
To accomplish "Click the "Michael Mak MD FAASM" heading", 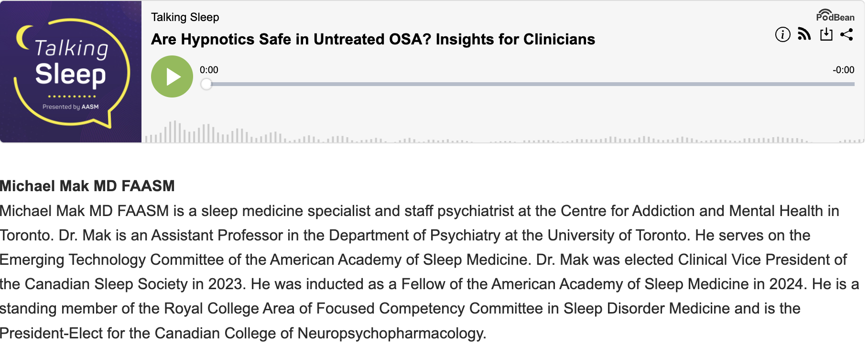I will 87,186.
